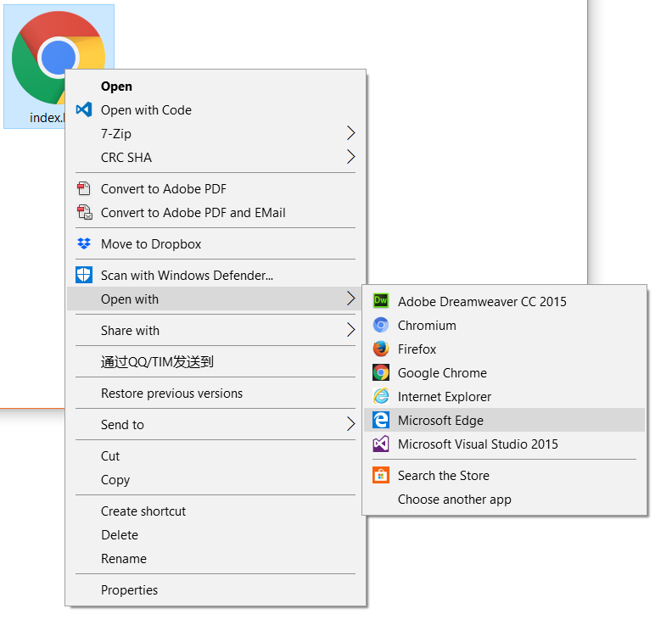
Task: Expand the Open with submenu arrow
Action: (350, 299)
